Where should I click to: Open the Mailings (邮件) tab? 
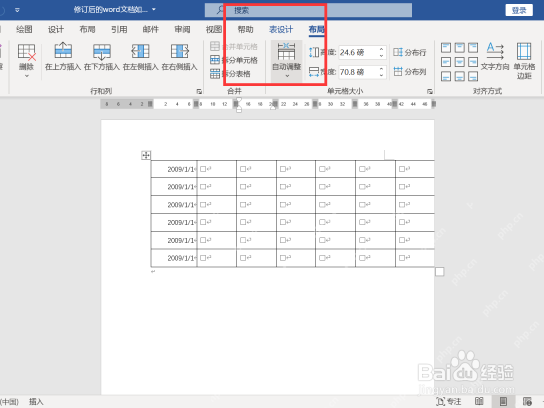151,29
